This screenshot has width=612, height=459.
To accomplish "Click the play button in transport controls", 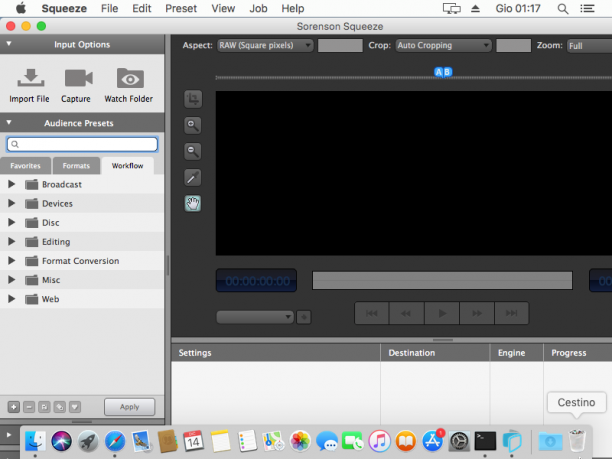I will point(442,313).
